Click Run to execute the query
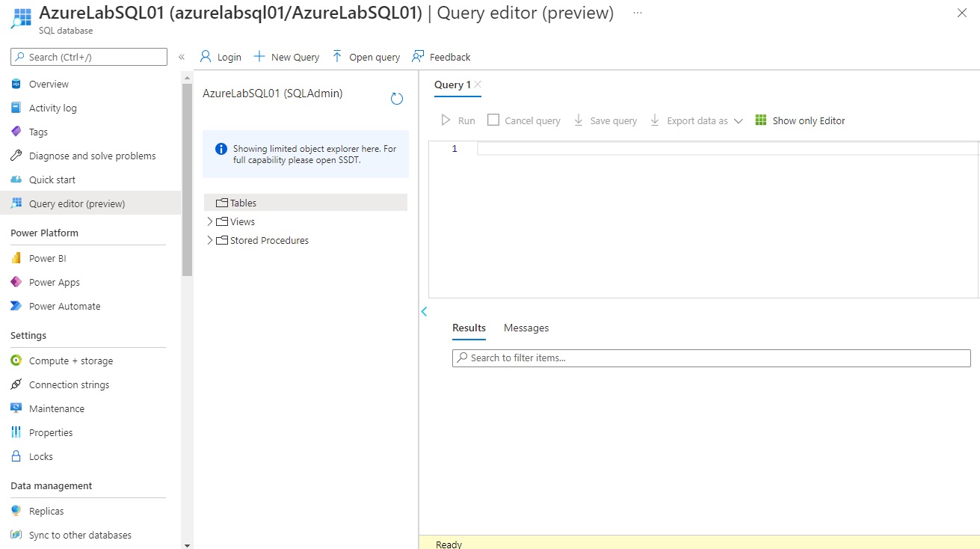980x549 pixels. point(458,120)
